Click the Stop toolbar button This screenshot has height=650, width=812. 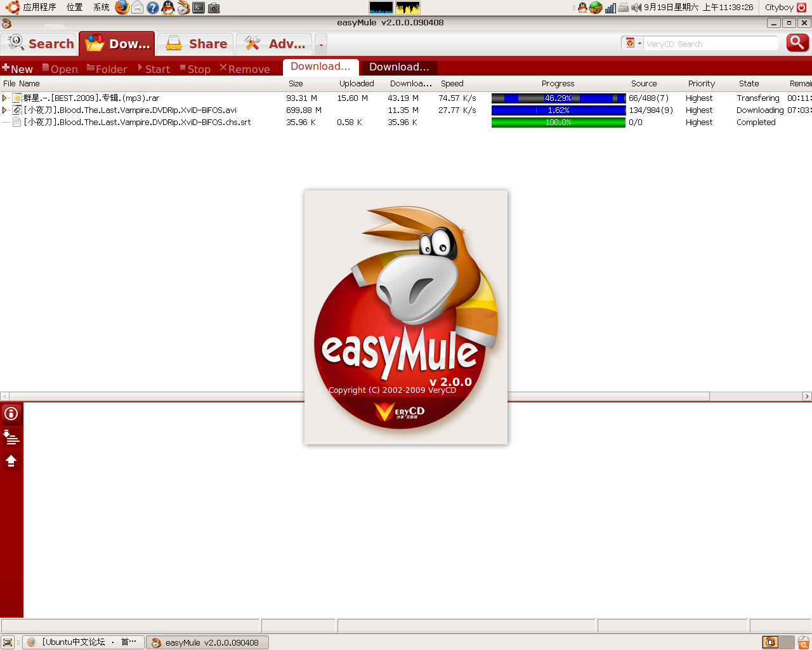(195, 69)
